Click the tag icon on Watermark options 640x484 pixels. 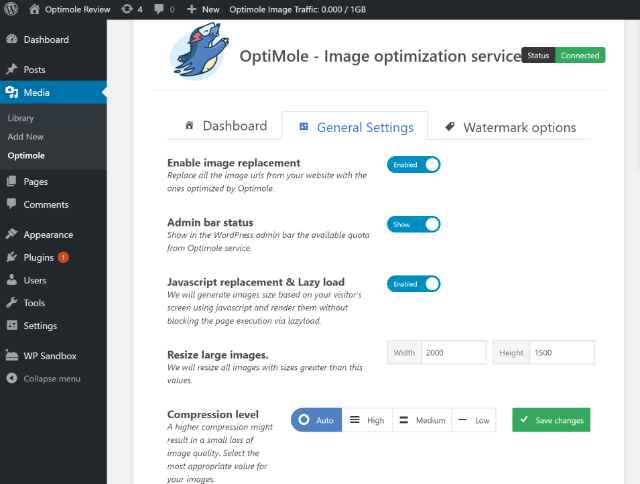click(x=450, y=127)
